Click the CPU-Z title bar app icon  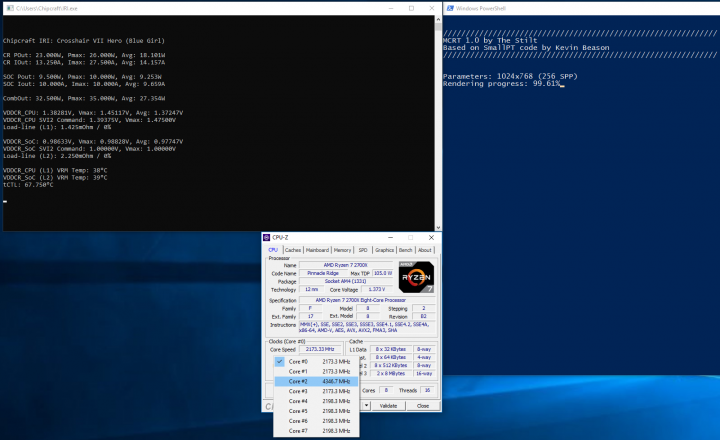(266, 237)
